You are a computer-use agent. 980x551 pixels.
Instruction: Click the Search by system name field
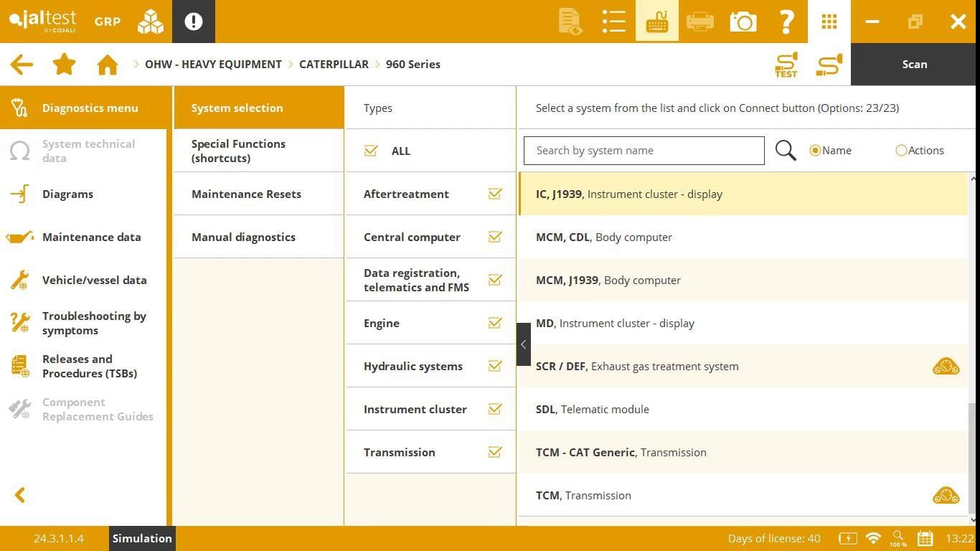click(x=644, y=151)
